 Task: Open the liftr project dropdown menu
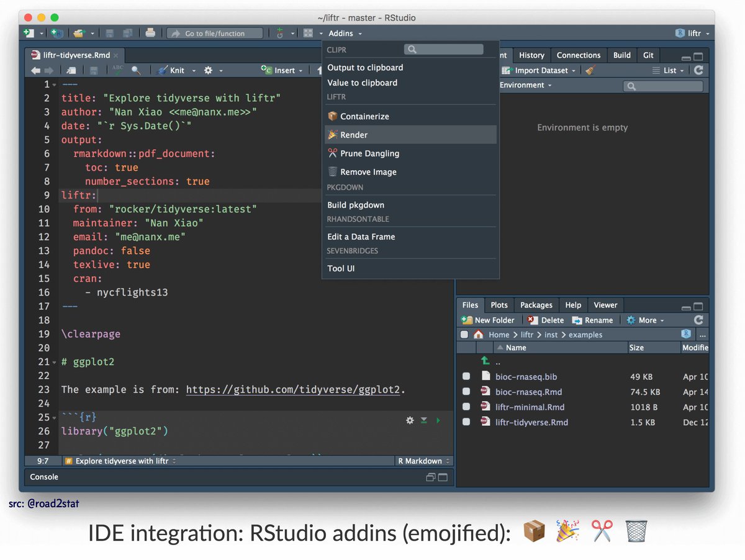(x=692, y=34)
